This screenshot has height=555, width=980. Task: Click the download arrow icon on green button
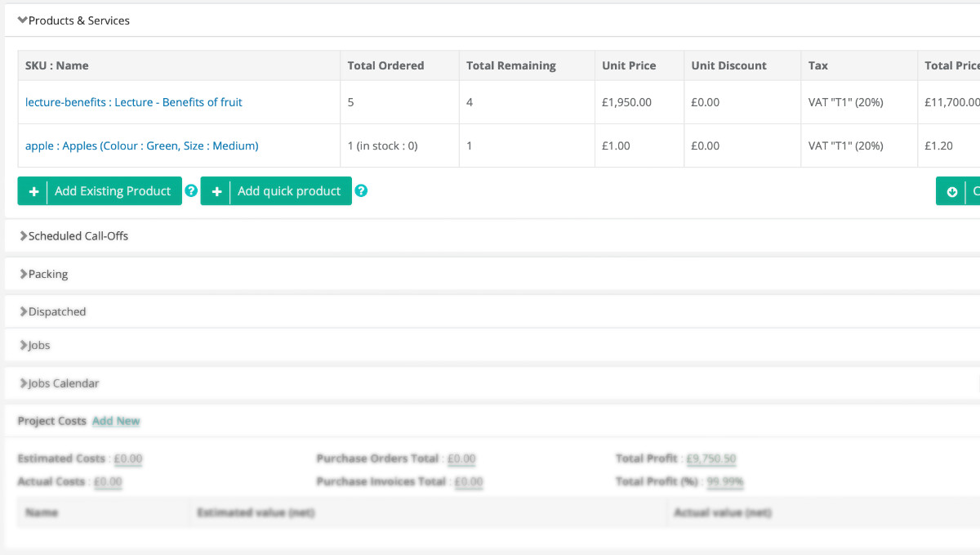point(951,191)
